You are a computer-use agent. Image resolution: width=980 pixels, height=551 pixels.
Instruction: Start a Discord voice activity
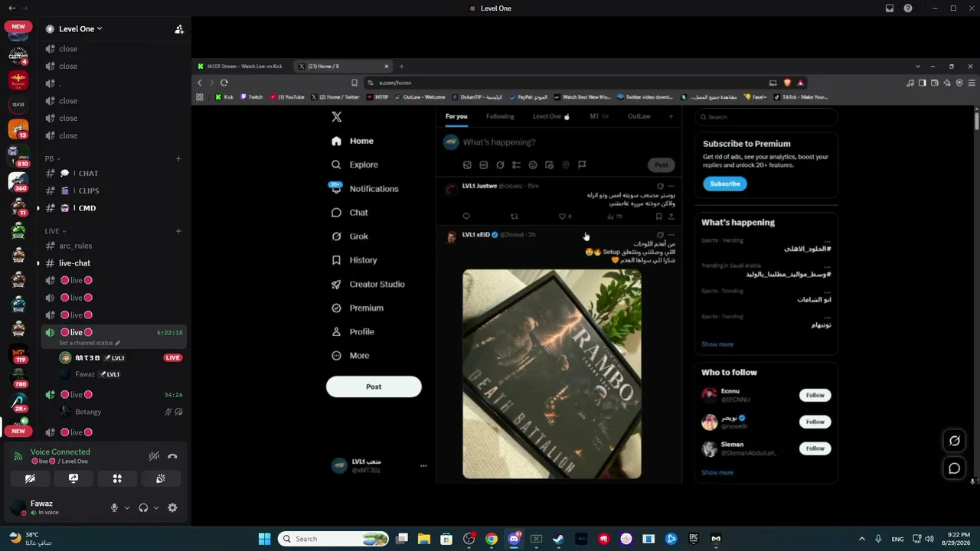pos(117,478)
